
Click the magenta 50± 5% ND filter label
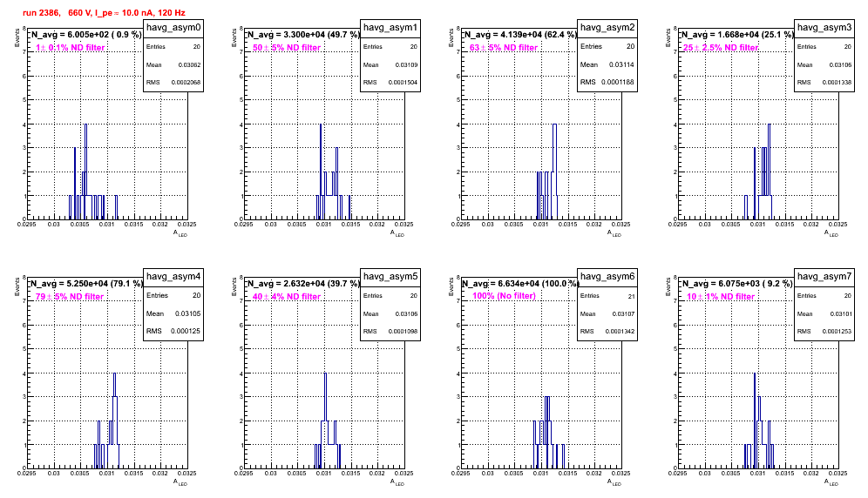pyautogui.click(x=287, y=48)
